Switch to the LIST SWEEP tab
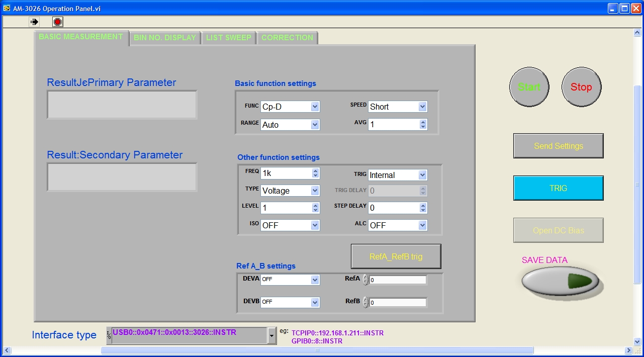644x357 pixels. click(228, 38)
